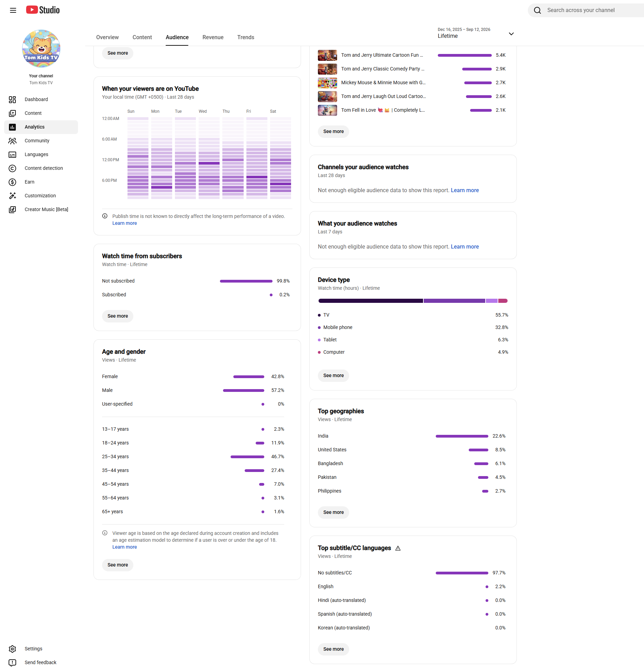Click the Subscribed watch time row
Screen dimensions: 644x671
[x=196, y=295]
